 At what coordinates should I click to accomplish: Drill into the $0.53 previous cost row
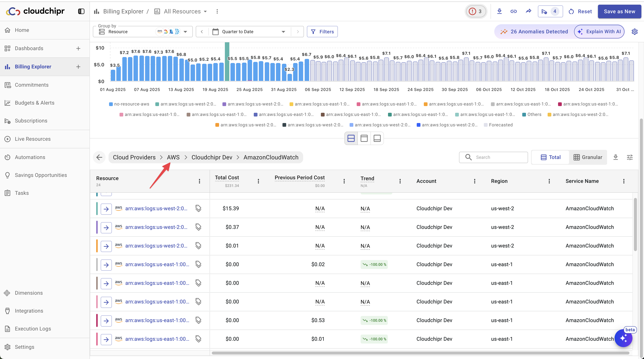tap(106, 321)
